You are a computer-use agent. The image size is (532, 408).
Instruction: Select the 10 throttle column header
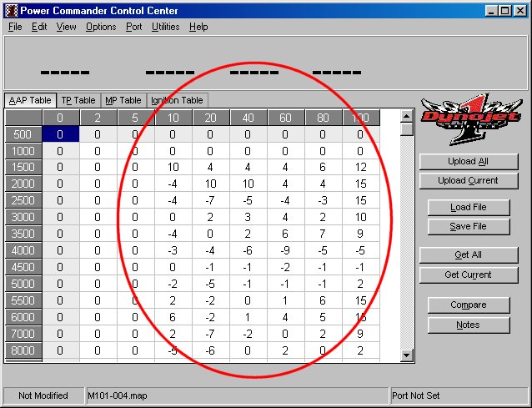tap(173, 118)
